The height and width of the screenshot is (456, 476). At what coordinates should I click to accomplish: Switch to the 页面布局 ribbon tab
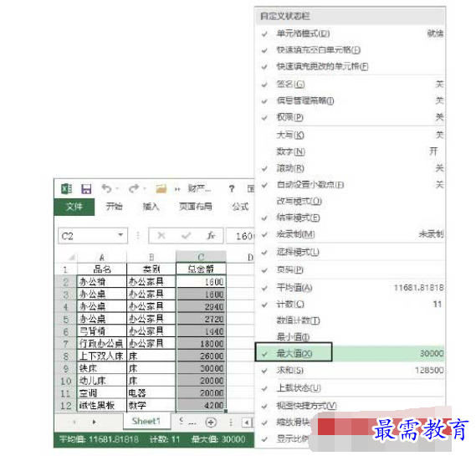[x=196, y=207]
